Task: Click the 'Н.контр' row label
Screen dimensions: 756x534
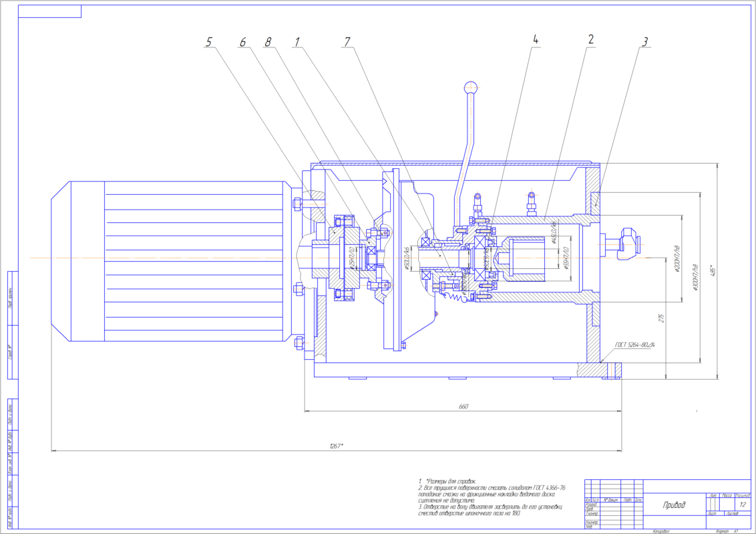Action: pos(592,523)
